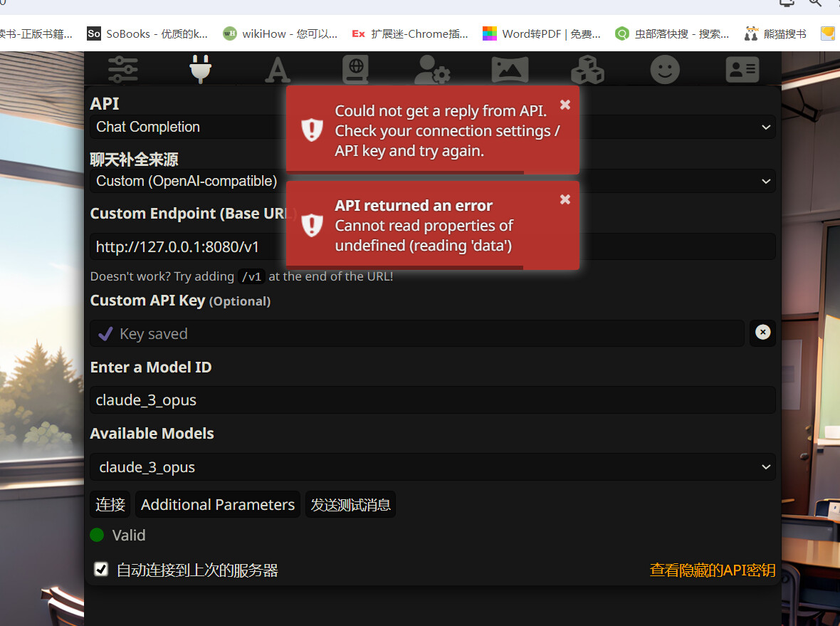Open user settings person-gear icon

click(x=432, y=70)
